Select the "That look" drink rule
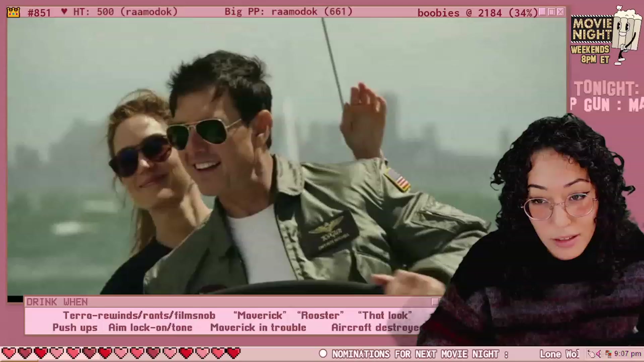644x362 pixels. 385,315
